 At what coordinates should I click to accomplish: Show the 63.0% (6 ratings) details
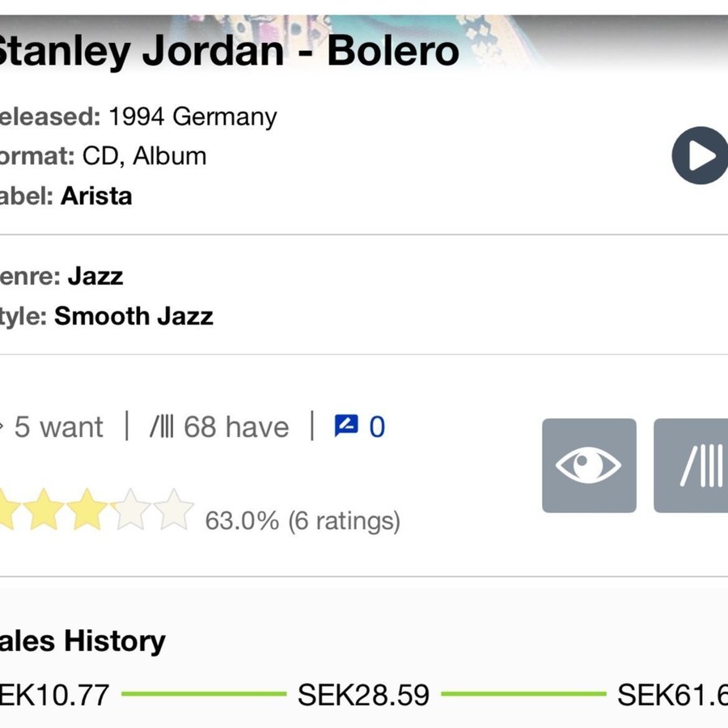[x=303, y=520]
